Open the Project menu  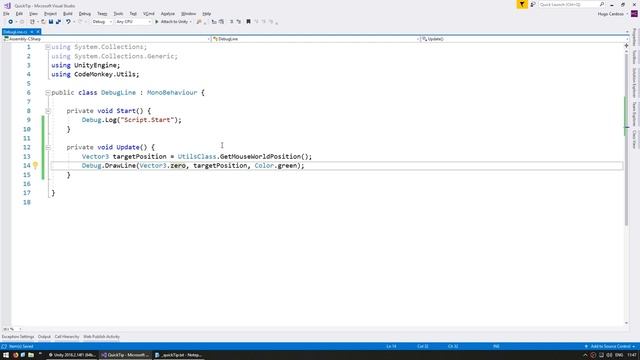[x=51, y=14]
